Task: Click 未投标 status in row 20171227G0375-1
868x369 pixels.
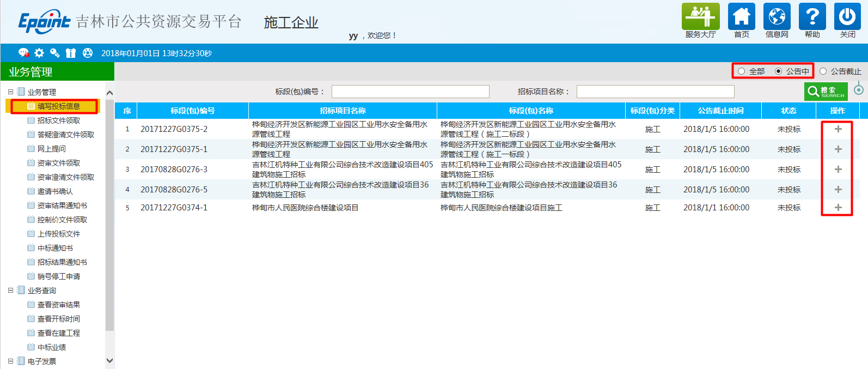Action: (x=788, y=149)
